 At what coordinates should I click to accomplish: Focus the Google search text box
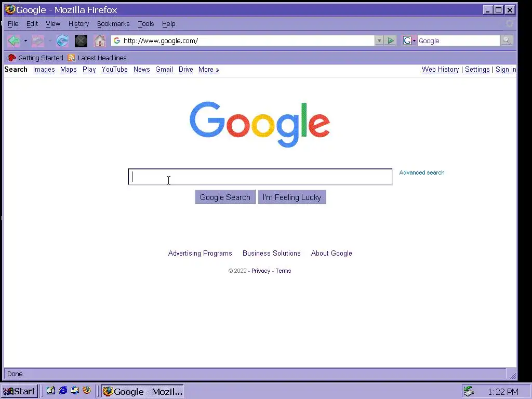(x=260, y=177)
